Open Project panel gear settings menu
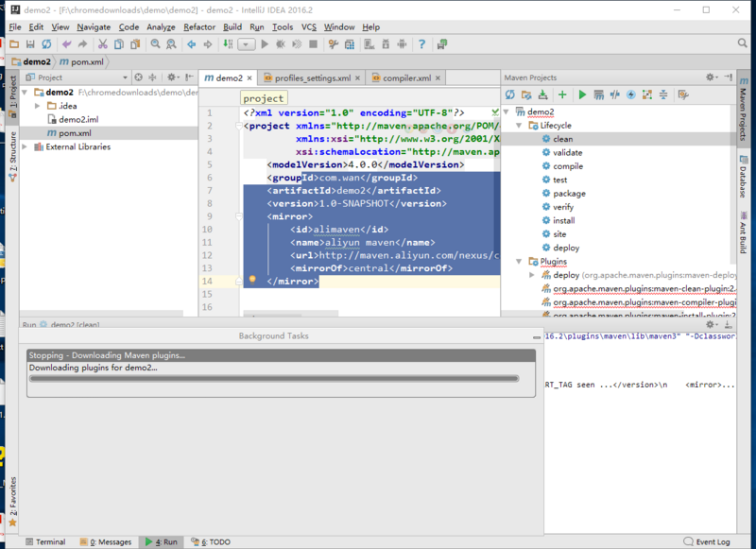The height and width of the screenshot is (549, 756). point(173,77)
